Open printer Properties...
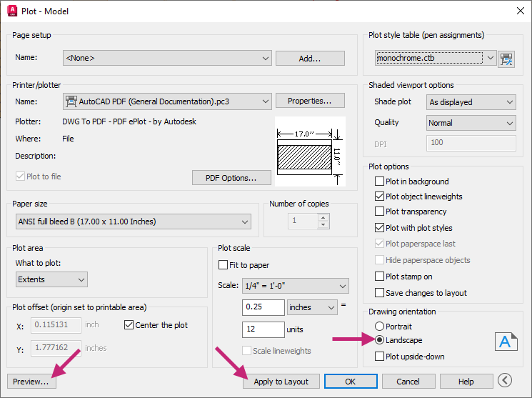Viewport: 532px width, 398px height. pos(310,101)
